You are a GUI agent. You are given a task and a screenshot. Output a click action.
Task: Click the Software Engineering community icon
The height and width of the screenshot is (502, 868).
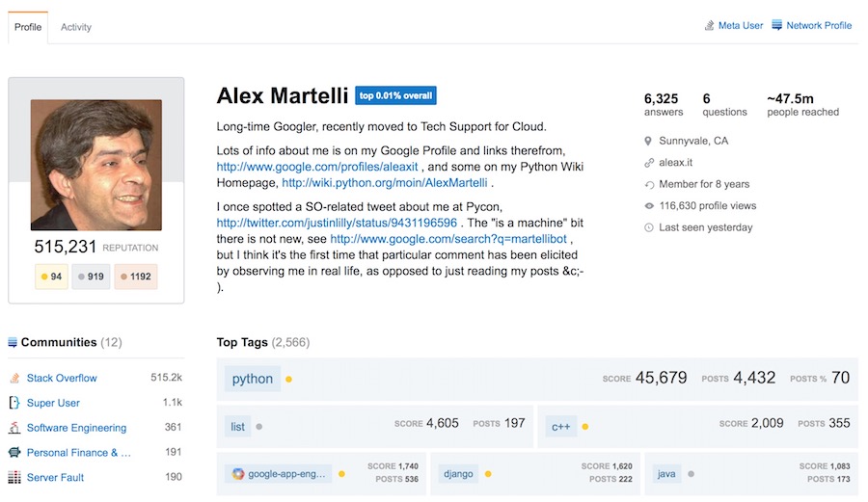click(x=14, y=428)
